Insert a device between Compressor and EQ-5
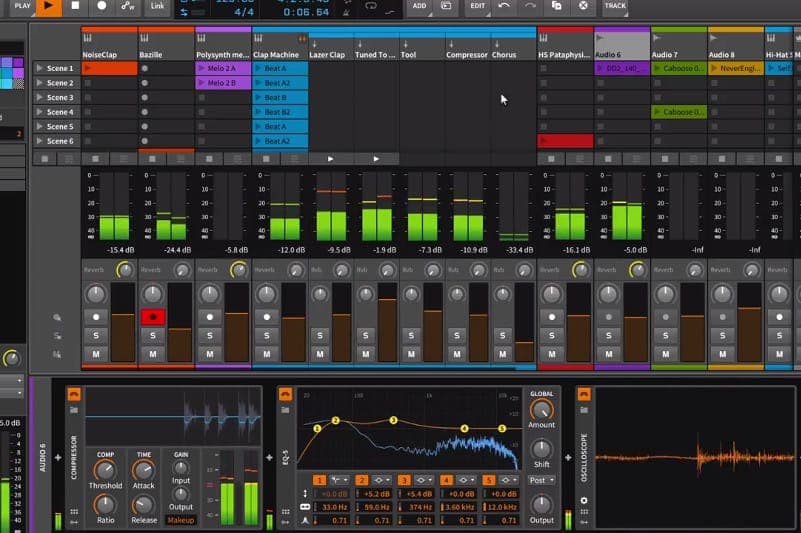This screenshot has width=801, height=533. pos(269,457)
